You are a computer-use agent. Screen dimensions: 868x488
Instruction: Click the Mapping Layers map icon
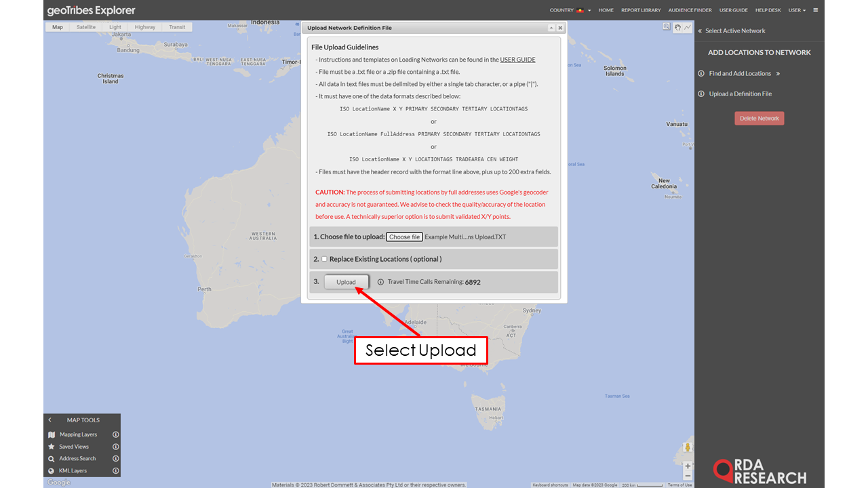click(52, 434)
